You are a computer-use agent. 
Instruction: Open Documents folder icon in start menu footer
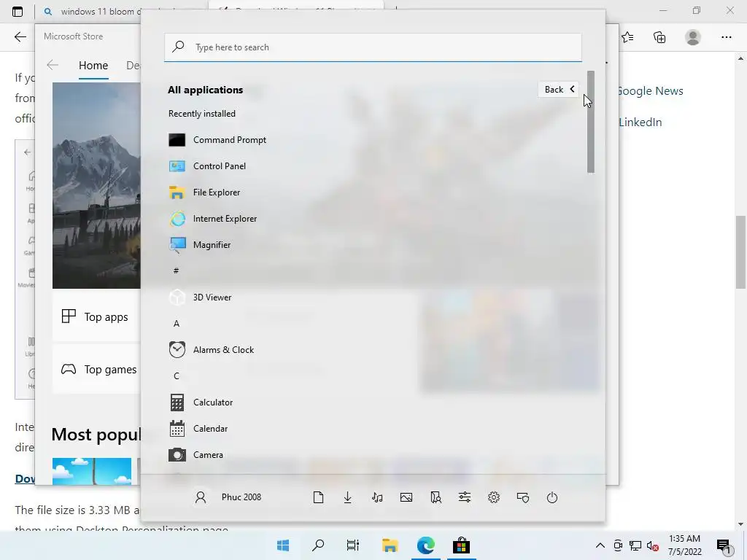(318, 497)
